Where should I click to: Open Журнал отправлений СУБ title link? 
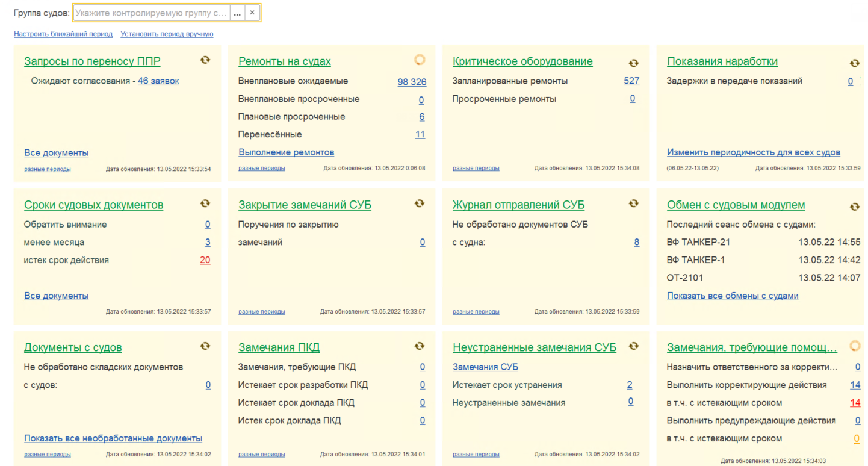coord(519,205)
